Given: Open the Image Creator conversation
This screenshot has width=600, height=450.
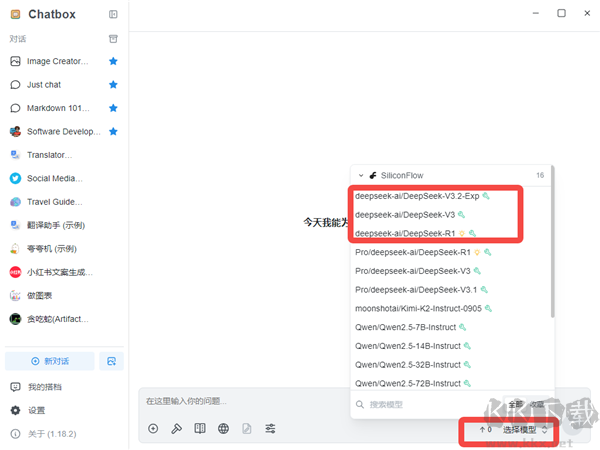Looking at the screenshot, I should 64,61.
